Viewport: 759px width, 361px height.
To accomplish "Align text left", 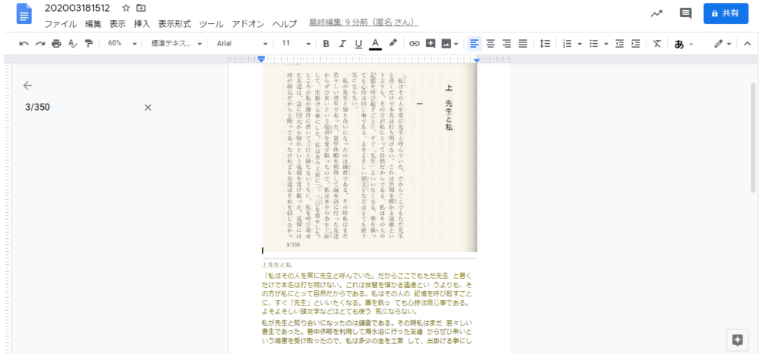I will coord(474,44).
